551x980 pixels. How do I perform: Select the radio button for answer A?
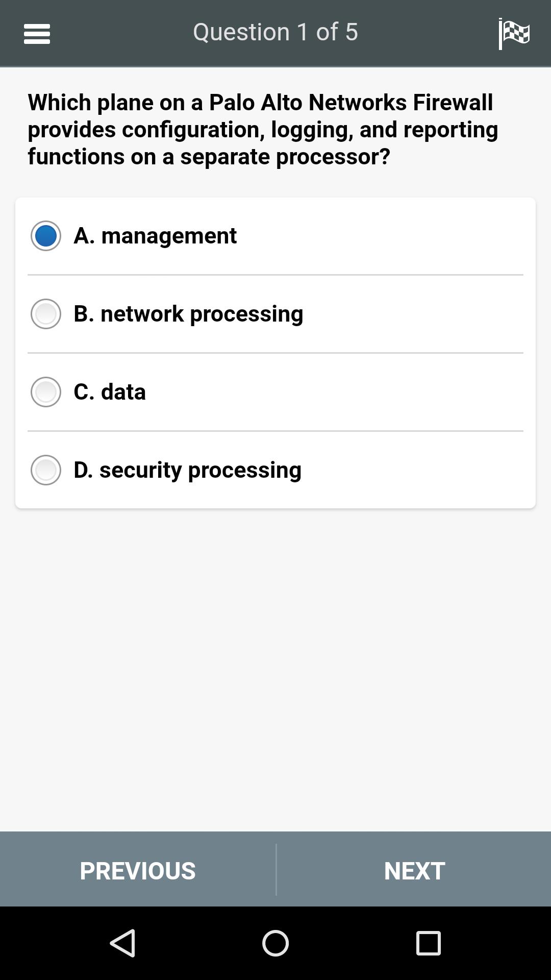[x=46, y=236]
